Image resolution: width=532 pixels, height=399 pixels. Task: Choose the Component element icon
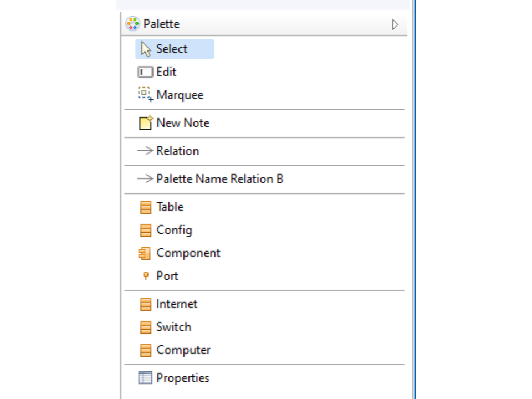(x=145, y=253)
